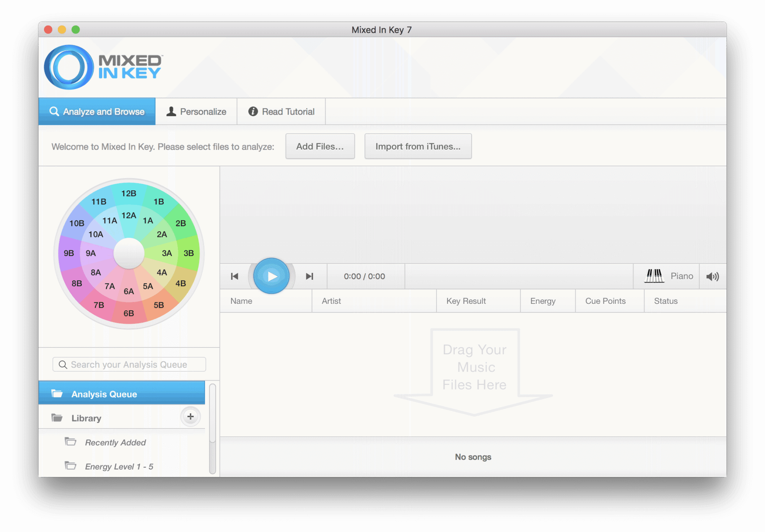Skip to next track
765x532 pixels.
(309, 276)
